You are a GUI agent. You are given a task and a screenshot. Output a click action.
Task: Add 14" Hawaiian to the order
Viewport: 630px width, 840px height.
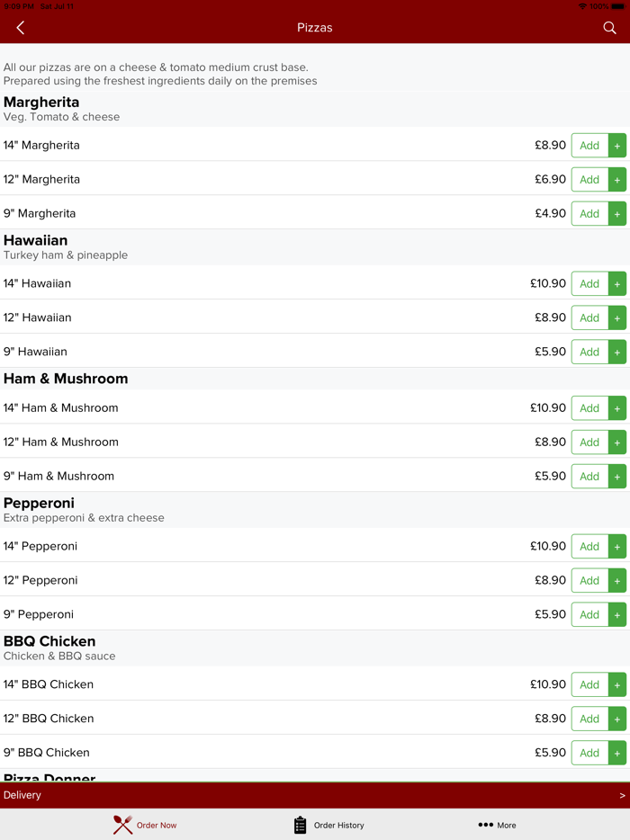(x=598, y=284)
